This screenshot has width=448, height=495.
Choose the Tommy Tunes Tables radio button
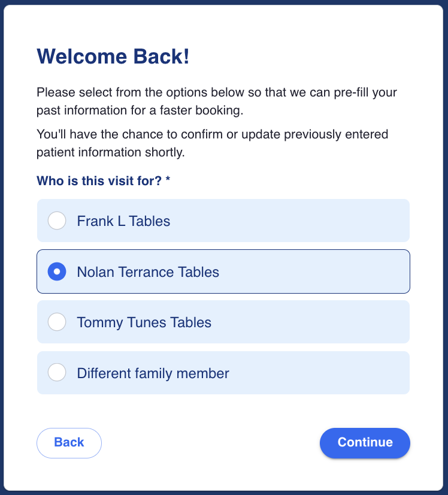[57, 322]
